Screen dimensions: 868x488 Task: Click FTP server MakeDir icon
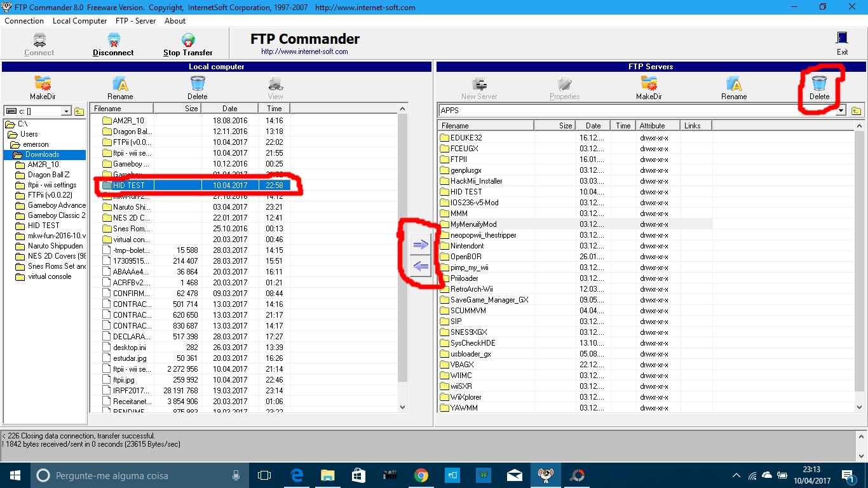[x=649, y=84]
